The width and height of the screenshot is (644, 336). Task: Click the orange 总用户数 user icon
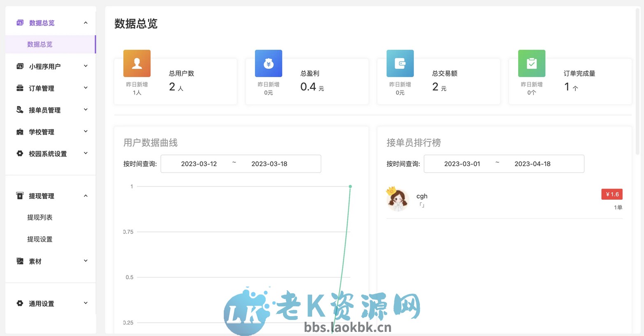click(137, 63)
